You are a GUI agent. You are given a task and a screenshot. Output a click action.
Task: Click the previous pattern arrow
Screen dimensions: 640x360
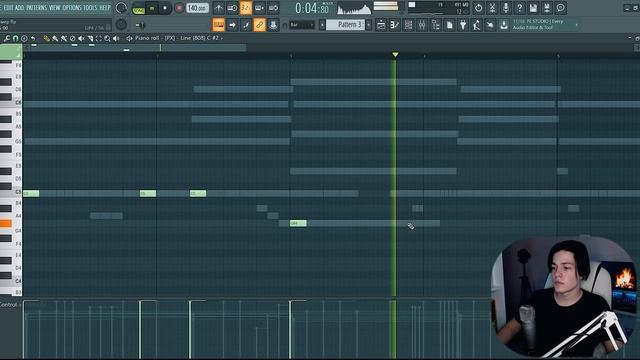322,25
